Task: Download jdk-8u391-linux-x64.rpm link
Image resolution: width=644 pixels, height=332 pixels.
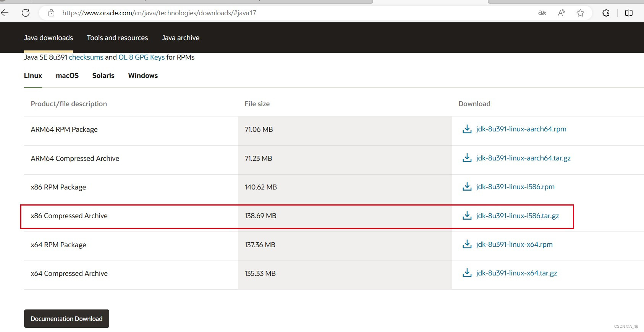Action: [515, 245]
